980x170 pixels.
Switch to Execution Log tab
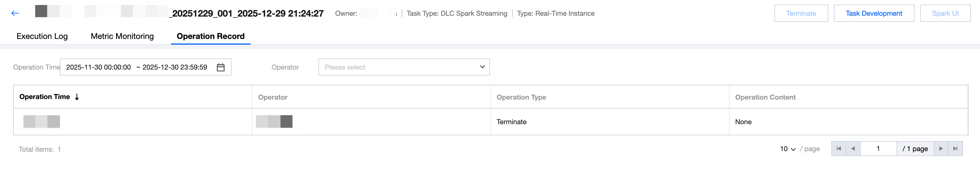(x=42, y=36)
